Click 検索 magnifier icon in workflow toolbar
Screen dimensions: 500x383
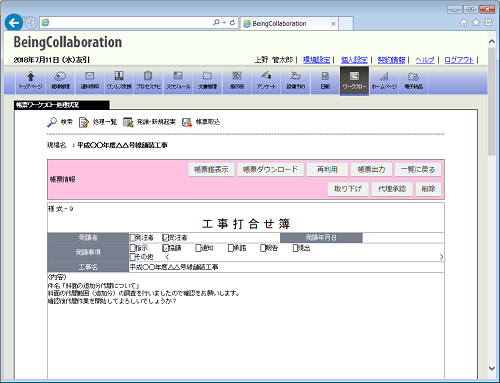click(x=52, y=122)
